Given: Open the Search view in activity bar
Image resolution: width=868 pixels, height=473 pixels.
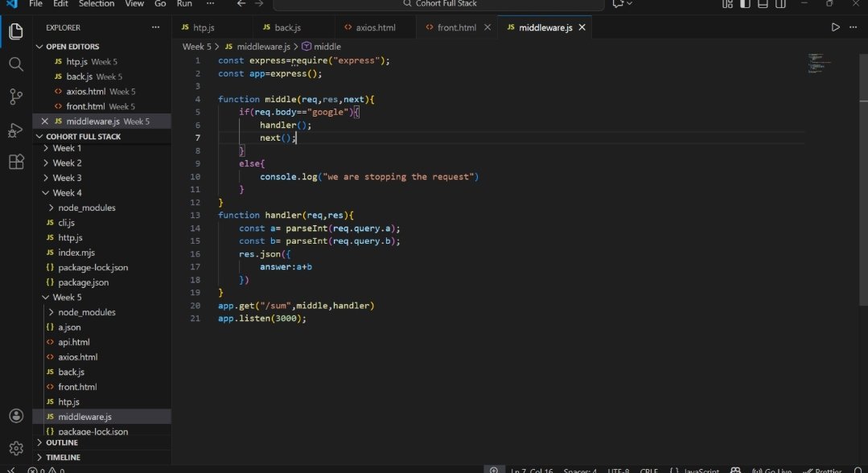Looking at the screenshot, I should pos(16,64).
